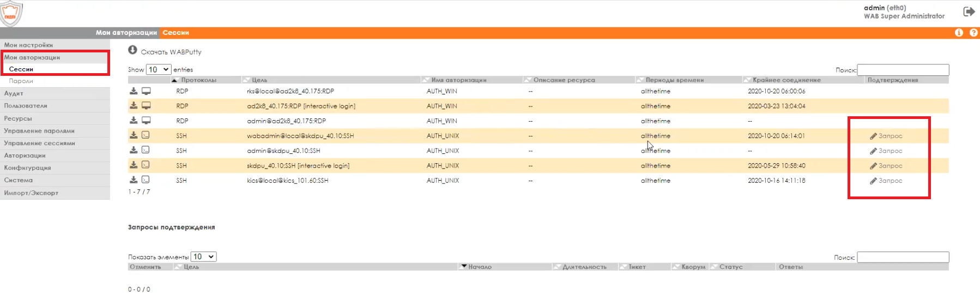This screenshot has height=298, width=980.
Task: Open Конфигурация section in sidebar
Action: pyautogui.click(x=55, y=168)
